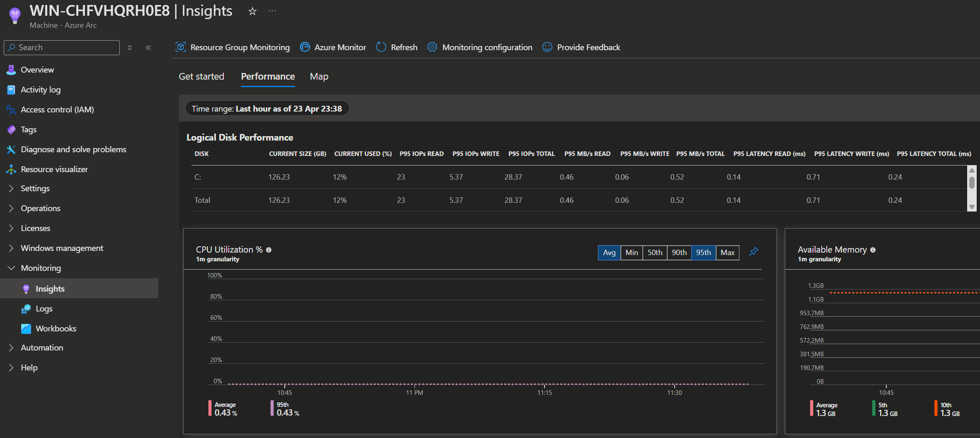This screenshot has width=980, height=438.
Task: Collapse the sidebar with double chevron
Action: pos(148,48)
